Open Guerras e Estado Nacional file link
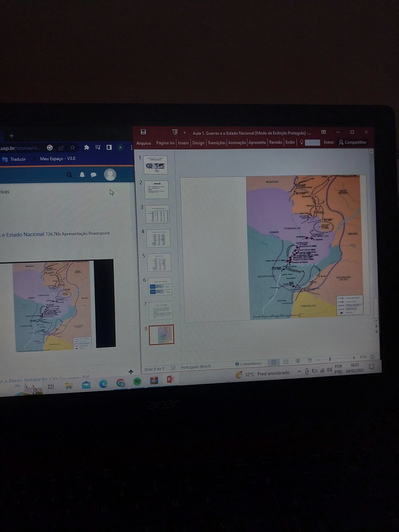Screen dimensions: 399x532 (x=22, y=234)
